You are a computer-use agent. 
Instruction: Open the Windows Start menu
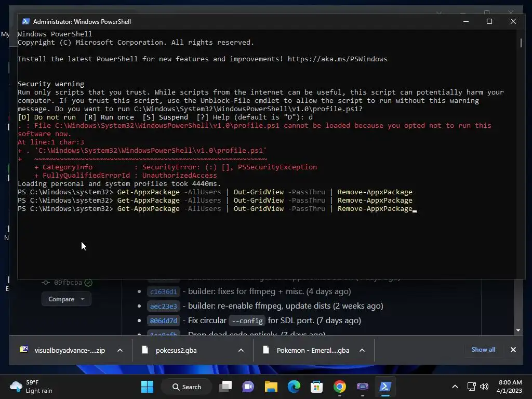click(147, 387)
